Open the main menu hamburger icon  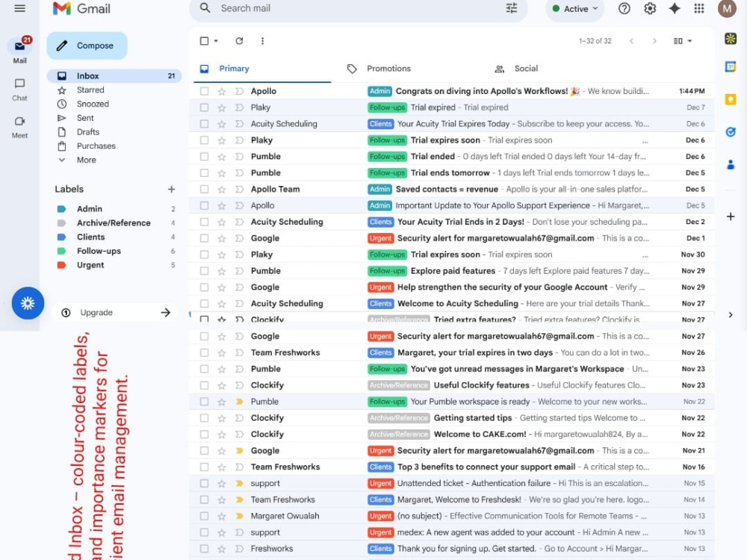tap(19, 8)
